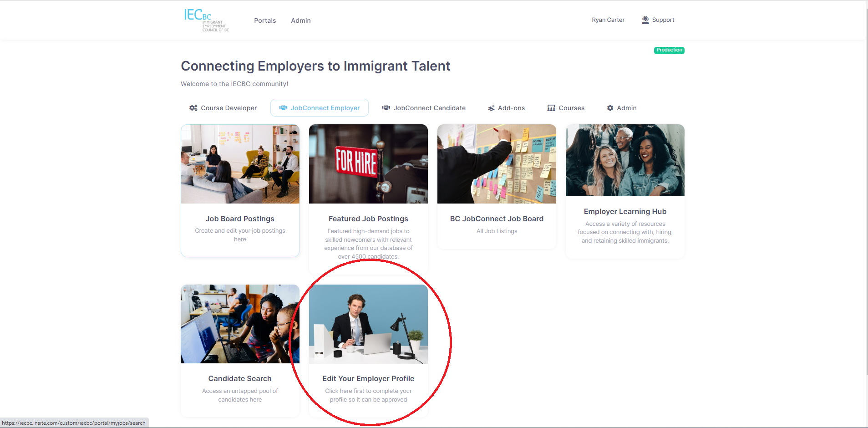Click the gears icon beside Course Developer

click(193, 107)
